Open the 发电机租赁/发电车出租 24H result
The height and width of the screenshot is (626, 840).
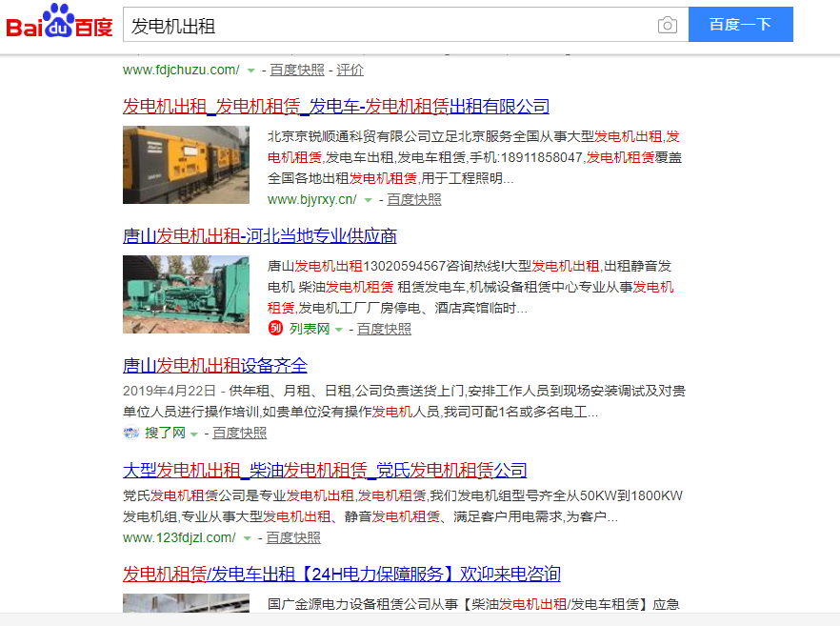point(341,575)
